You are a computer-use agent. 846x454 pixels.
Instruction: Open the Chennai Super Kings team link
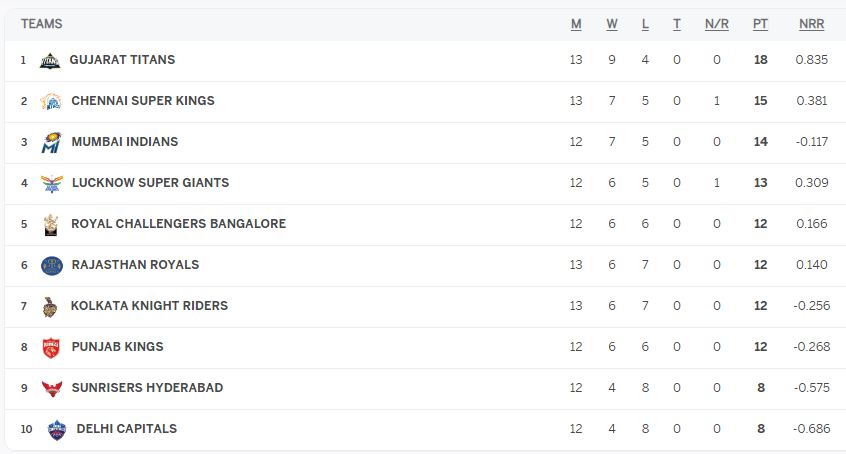(143, 101)
